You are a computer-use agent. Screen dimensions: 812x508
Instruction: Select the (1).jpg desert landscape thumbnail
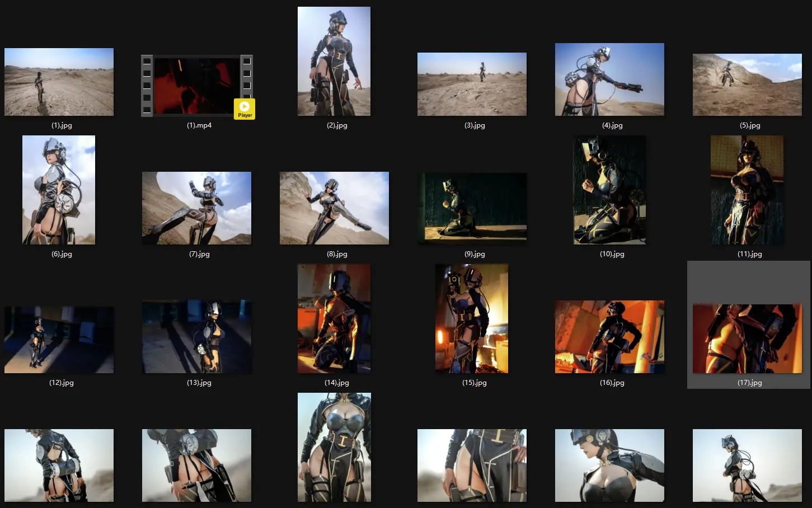click(59, 82)
